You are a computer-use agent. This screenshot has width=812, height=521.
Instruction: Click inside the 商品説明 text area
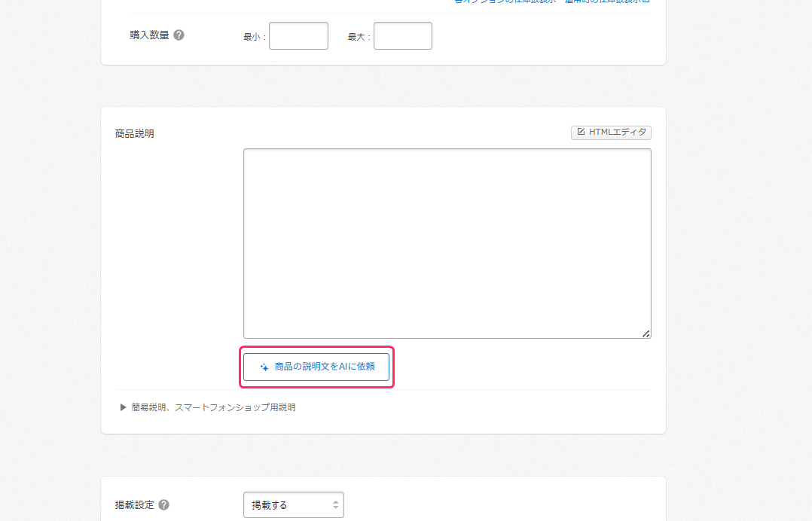click(x=447, y=243)
